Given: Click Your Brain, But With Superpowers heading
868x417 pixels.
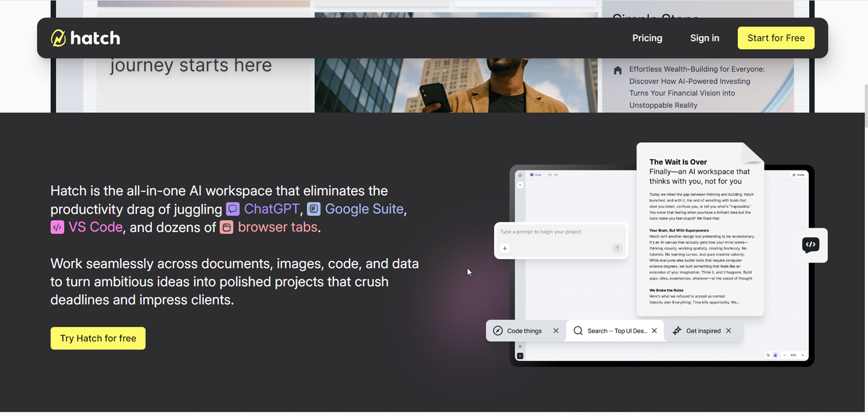Looking at the screenshot, I should pyautogui.click(x=679, y=230).
